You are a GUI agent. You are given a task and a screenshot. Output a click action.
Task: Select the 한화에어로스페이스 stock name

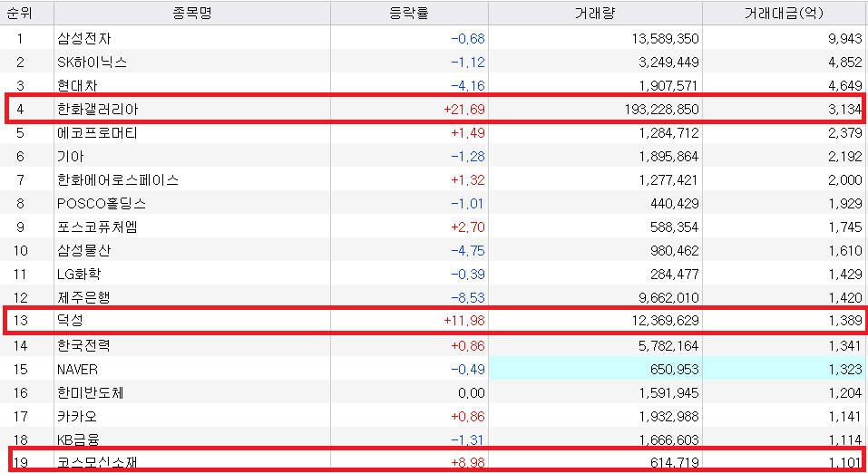(118, 179)
